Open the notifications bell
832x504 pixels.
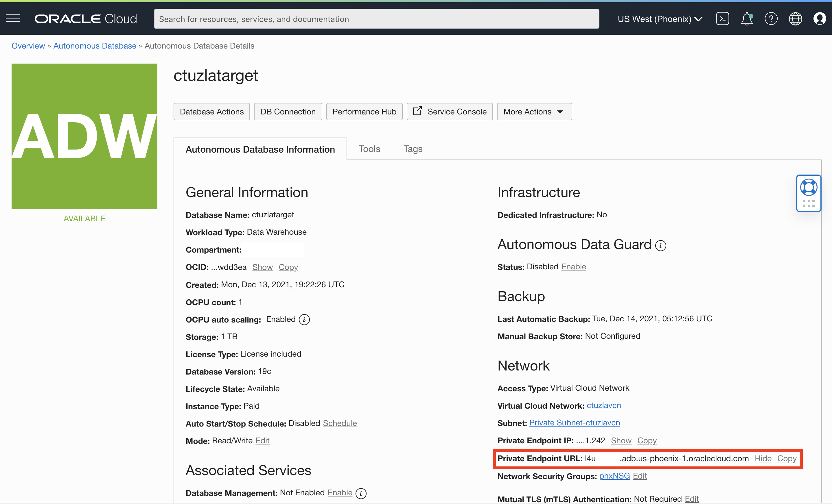747,18
